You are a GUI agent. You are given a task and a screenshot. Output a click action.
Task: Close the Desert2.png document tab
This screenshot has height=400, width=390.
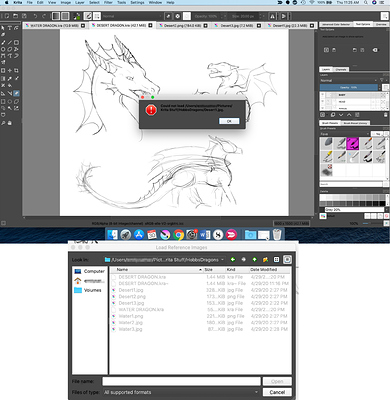pyautogui.click(x=205, y=25)
